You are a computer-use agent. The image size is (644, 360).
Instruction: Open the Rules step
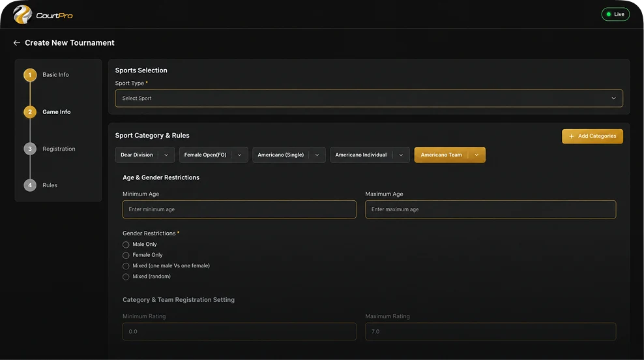pyautogui.click(x=50, y=185)
